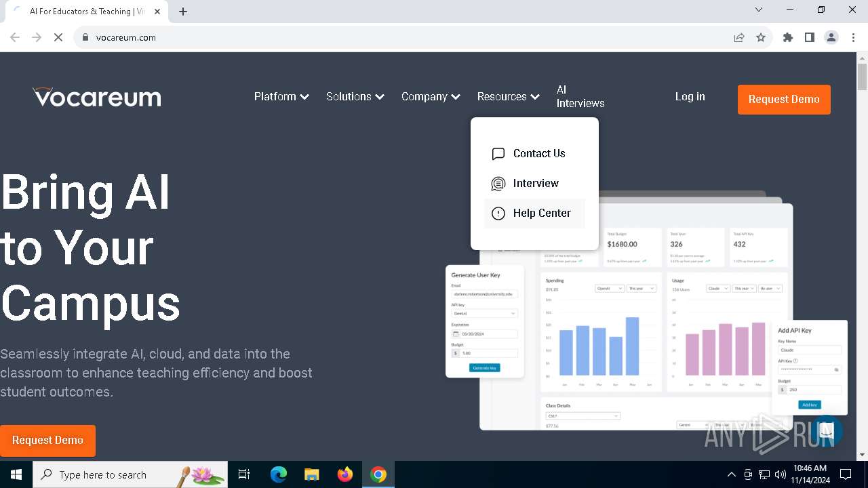Open the notifications center
This screenshot has height=488, width=868.
[x=846, y=474]
